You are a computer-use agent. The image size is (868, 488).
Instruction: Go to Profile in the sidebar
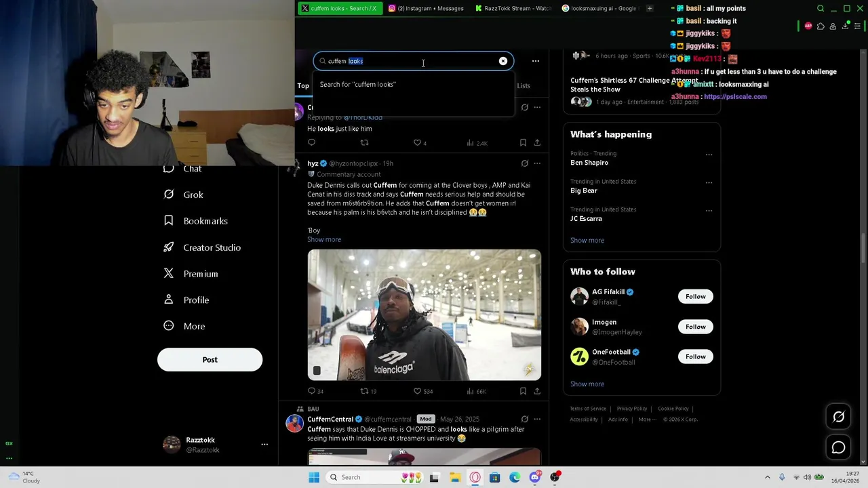[186, 300]
